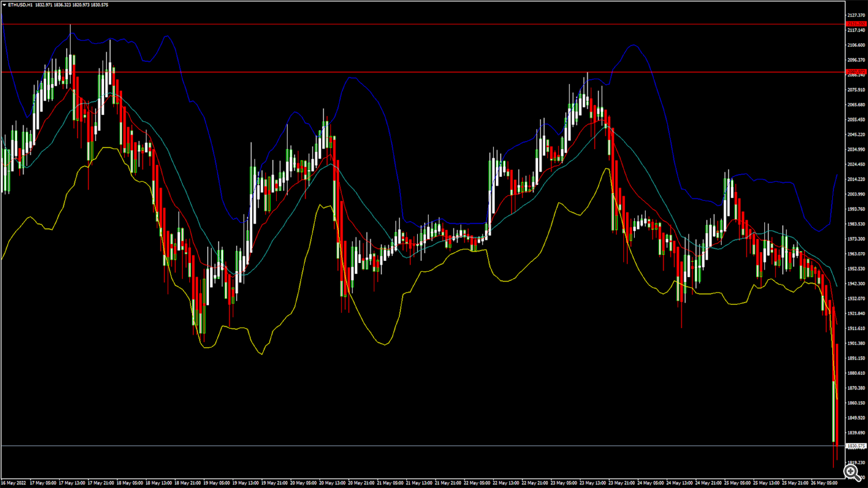Viewport: 868px width, 488px height.
Task: Click the 1911.610 price scale label
Action: (856, 328)
